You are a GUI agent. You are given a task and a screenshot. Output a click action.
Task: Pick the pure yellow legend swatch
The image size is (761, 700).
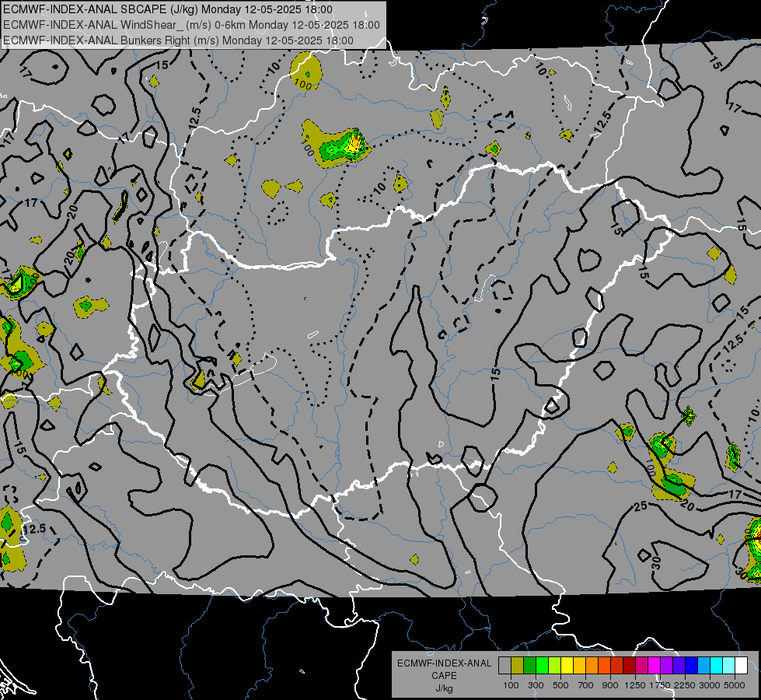point(567,666)
